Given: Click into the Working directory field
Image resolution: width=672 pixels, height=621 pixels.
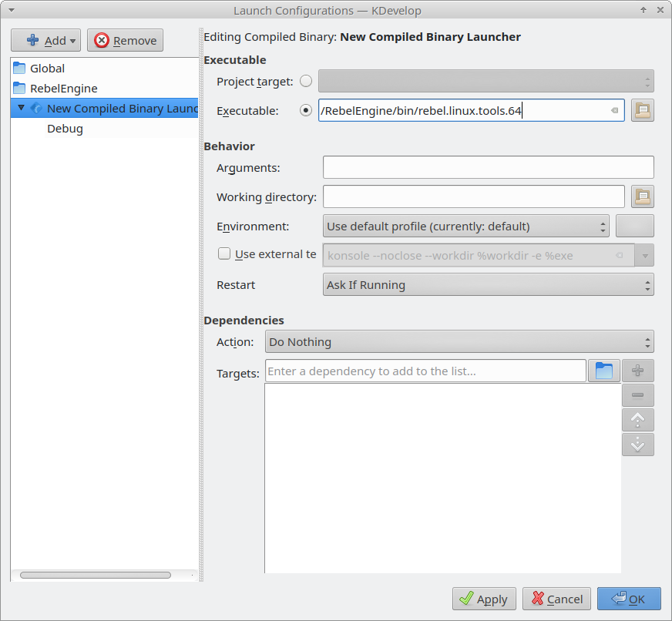Looking at the screenshot, I should (x=474, y=196).
